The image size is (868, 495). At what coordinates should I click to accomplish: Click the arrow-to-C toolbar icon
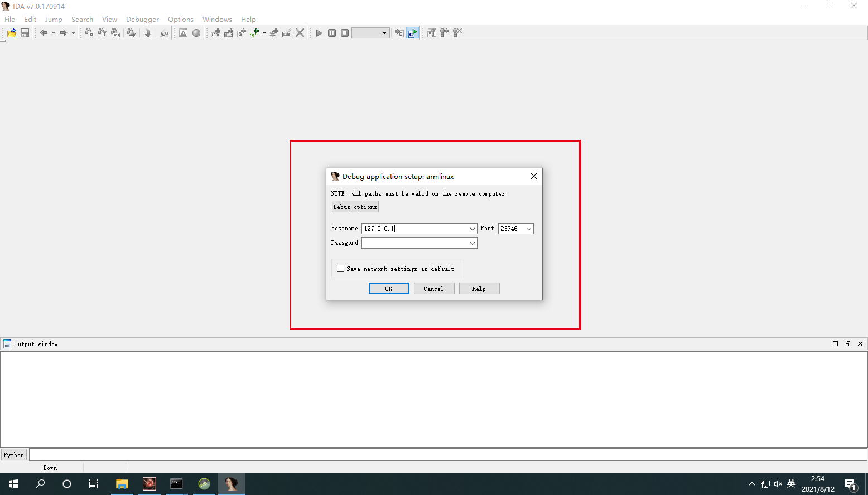tap(399, 33)
